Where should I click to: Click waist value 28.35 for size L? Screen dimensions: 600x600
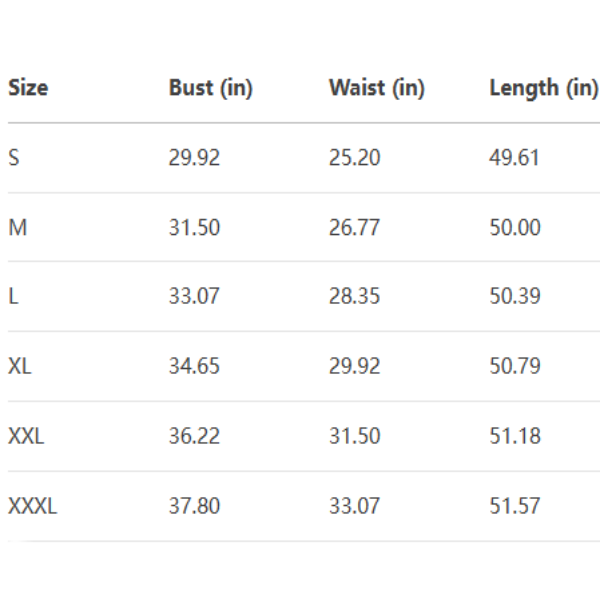click(354, 297)
